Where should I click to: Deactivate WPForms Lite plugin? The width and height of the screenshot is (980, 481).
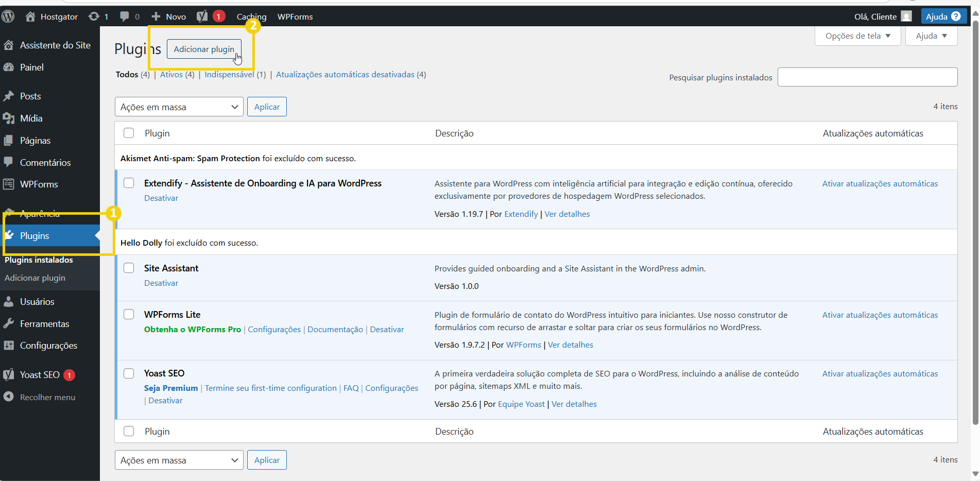point(387,330)
